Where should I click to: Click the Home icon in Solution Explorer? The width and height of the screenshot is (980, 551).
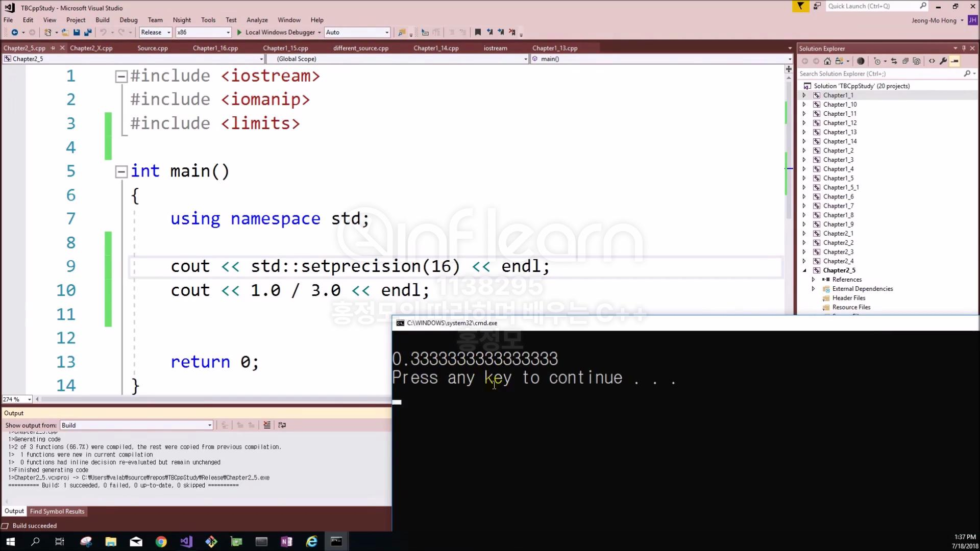coord(827,61)
